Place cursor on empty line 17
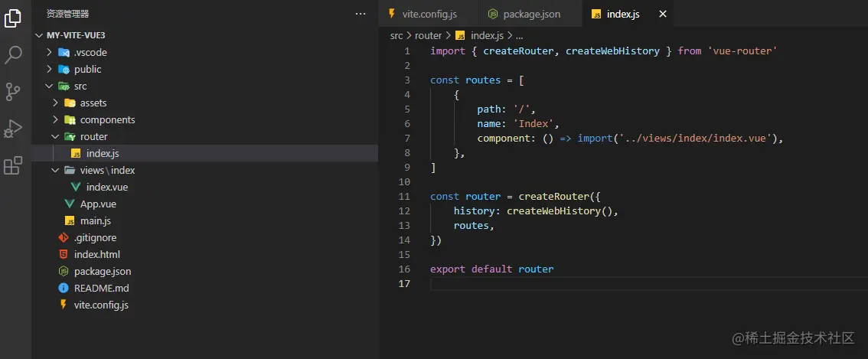The height and width of the screenshot is (359, 868). [x=648, y=284]
